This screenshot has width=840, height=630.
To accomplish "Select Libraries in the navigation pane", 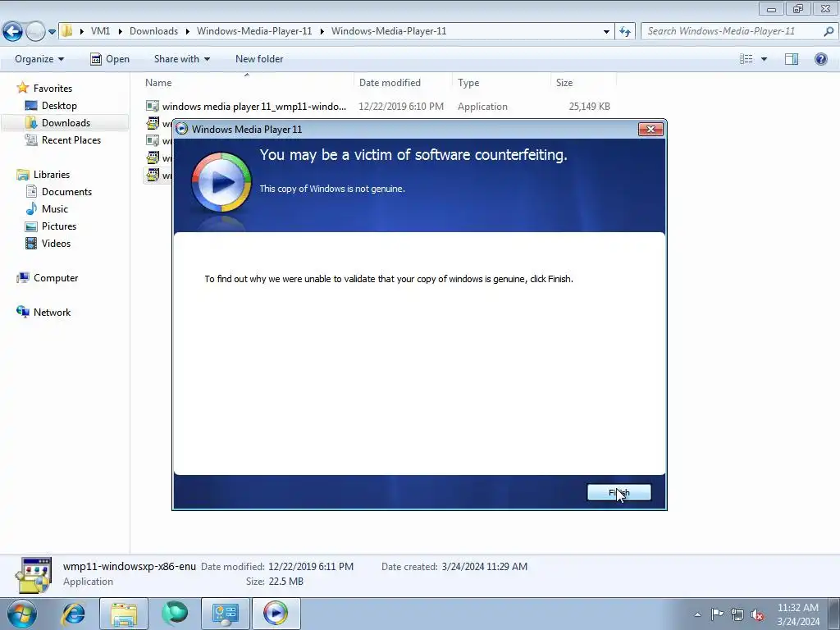I will click(52, 175).
